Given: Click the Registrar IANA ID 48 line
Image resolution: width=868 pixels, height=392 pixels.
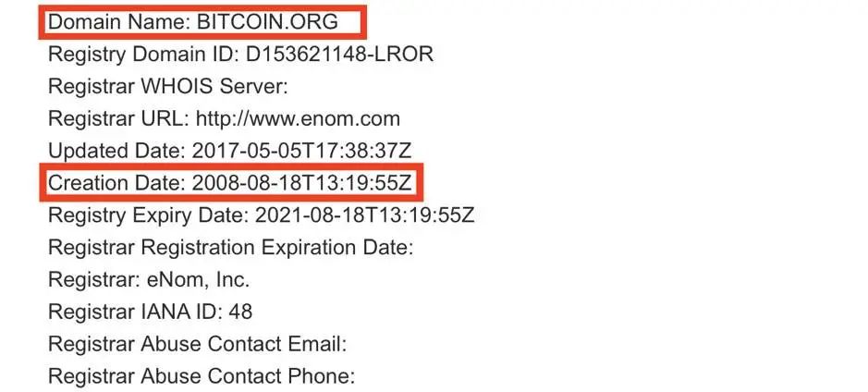Looking at the screenshot, I should click(x=150, y=312).
